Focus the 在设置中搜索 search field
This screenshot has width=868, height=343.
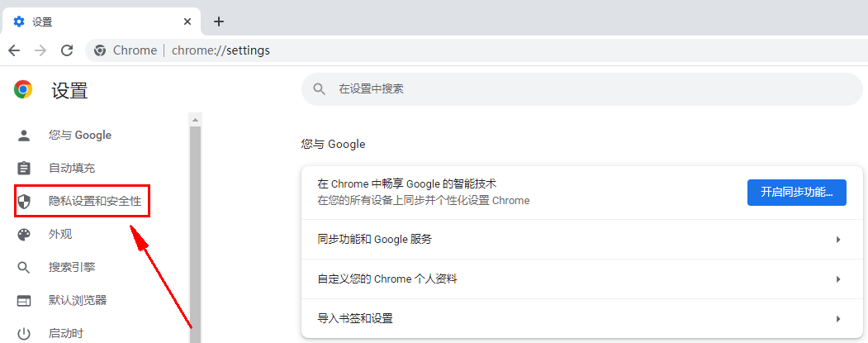pos(581,89)
